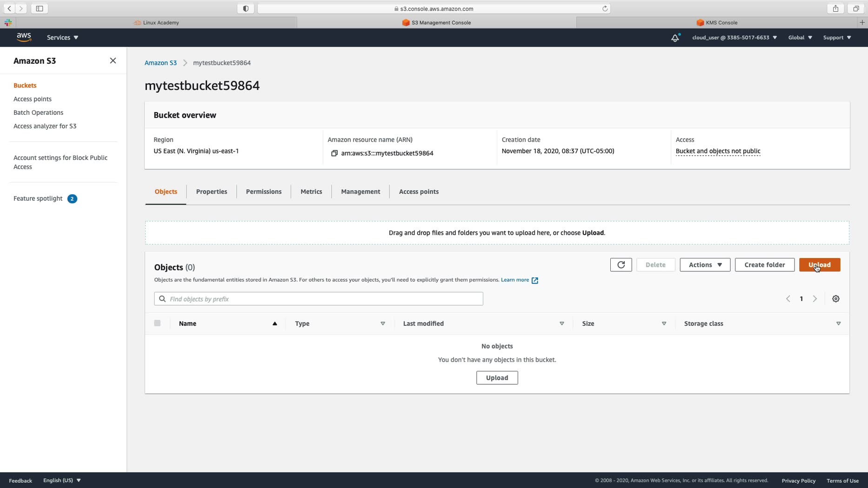
Task: Add a new browser tab
Action: [x=862, y=22]
